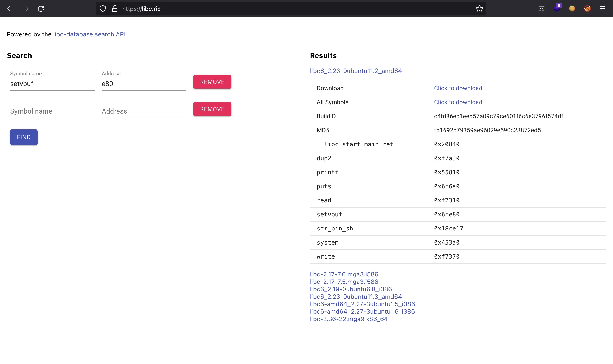Save page to Pocket icon
Image resolution: width=613 pixels, height=364 pixels.
(x=541, y=9)
